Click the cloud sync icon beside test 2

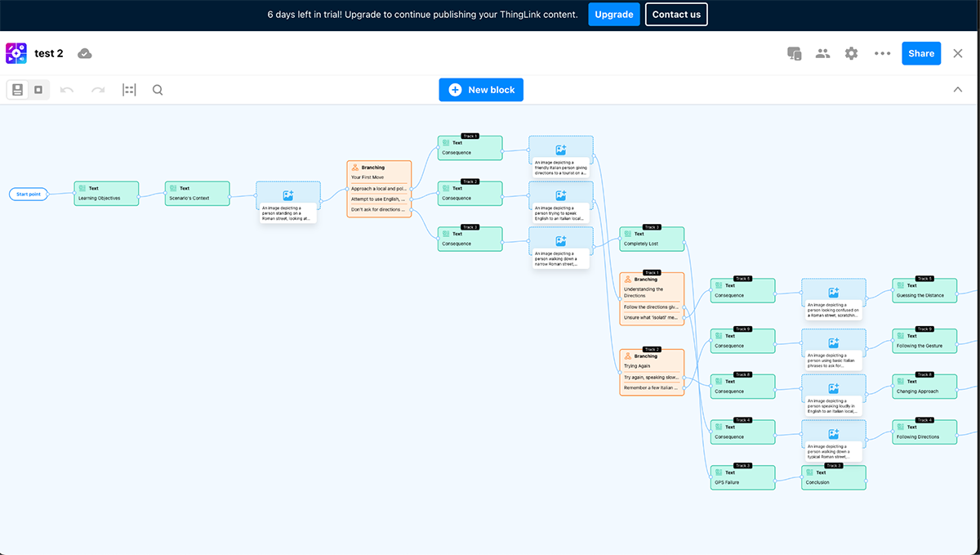[85, 53]
